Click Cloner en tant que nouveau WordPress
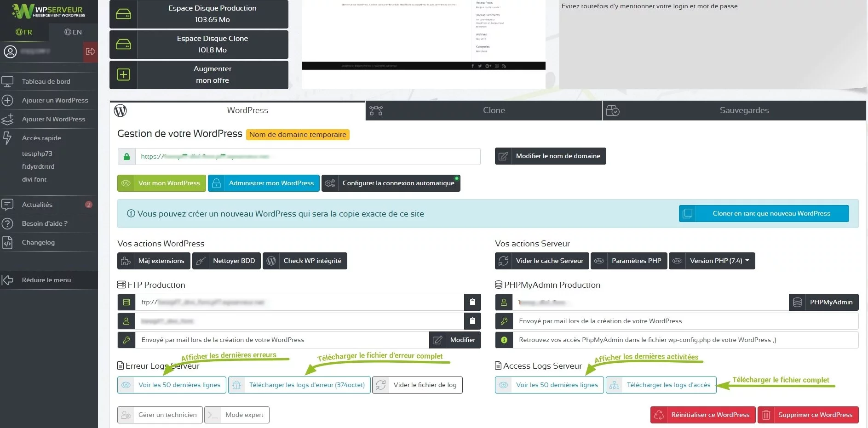This screenshot has width=868, height=428. pos(764,213)
